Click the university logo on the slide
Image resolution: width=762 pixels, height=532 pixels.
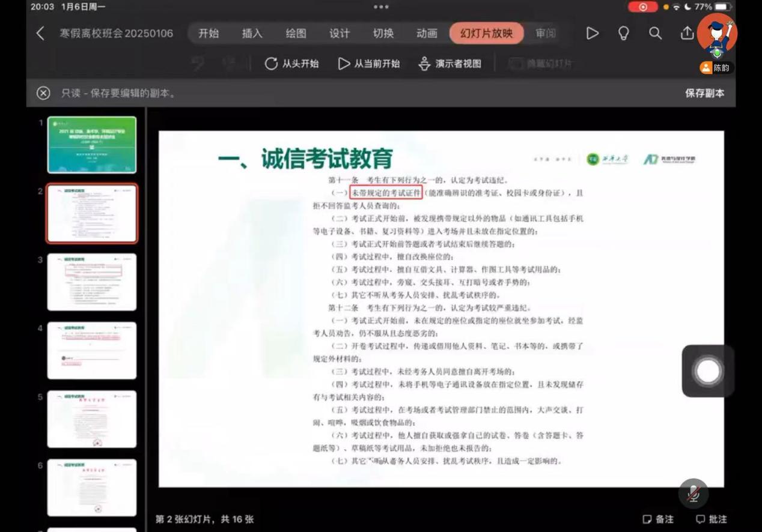point(607,159)
